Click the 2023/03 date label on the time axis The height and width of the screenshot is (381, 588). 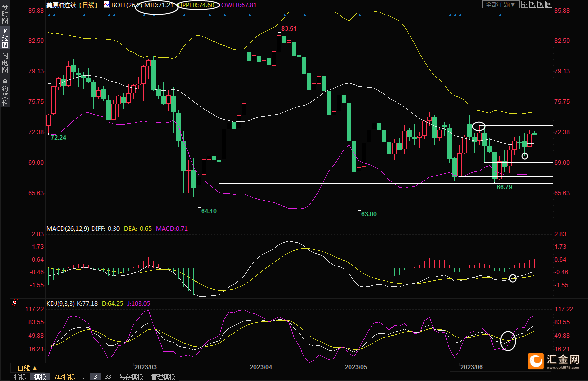[x=145, y=367]
